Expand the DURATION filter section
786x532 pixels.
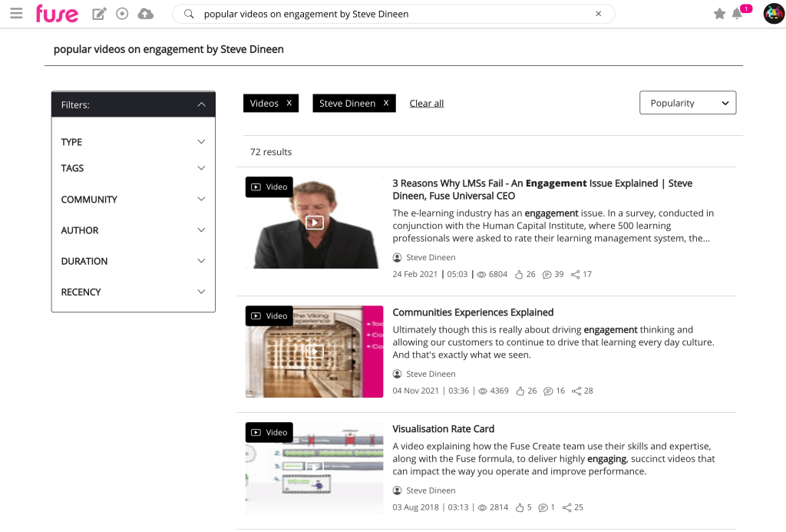pyautogui.click(x=201, y=261)
